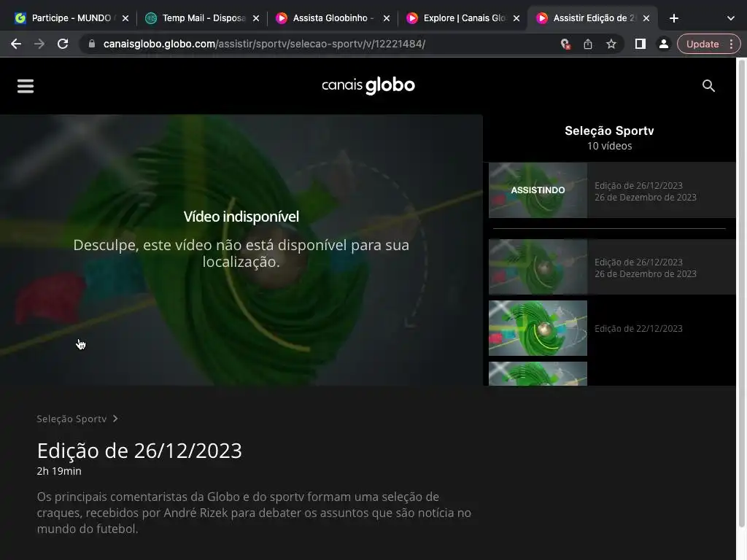Close the Participe - MUNDO tab

(125, 18)
